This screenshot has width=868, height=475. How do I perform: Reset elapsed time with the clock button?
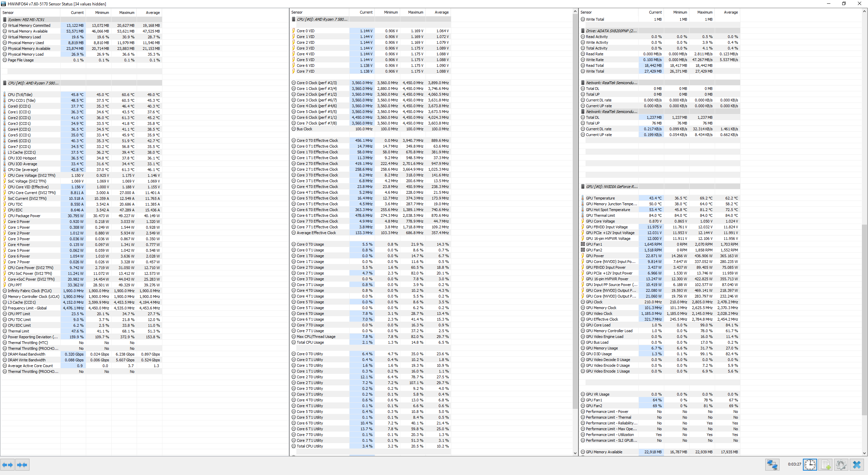810,464
